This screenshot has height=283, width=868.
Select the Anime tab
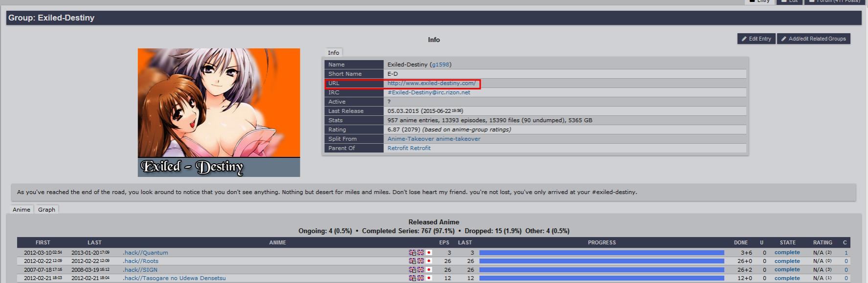point(22,209)
